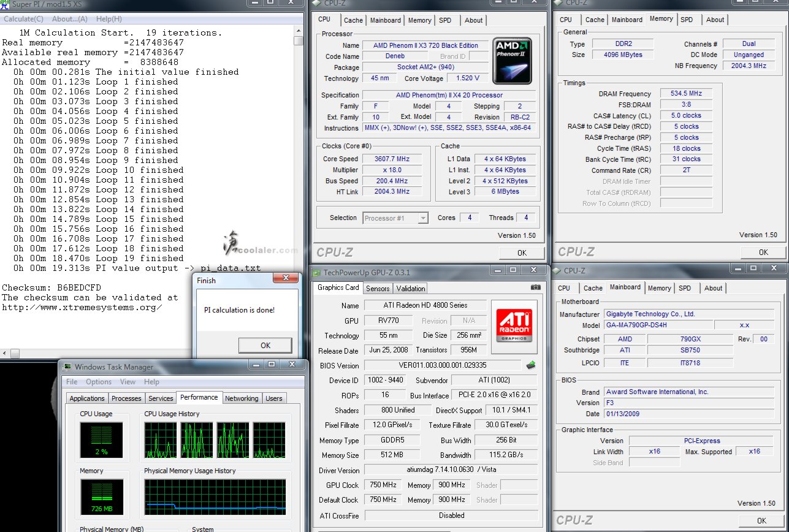Open About menu in Super PI
Viewport: 789px width, 532px height.
point(70,19)
